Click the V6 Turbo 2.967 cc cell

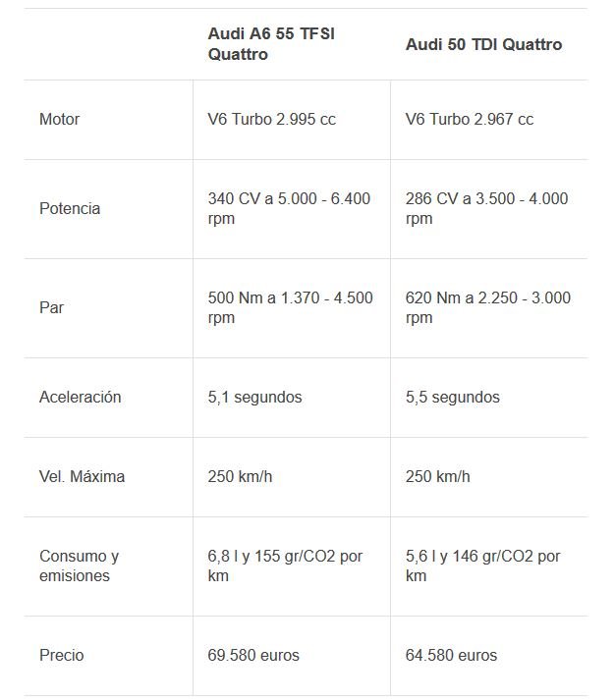tap(470, 119)
